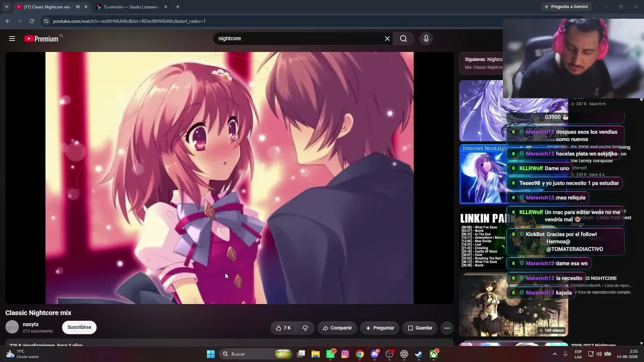Save video with Guardar button
Screen dimensions: 644x362
click(x=420, y=328)
